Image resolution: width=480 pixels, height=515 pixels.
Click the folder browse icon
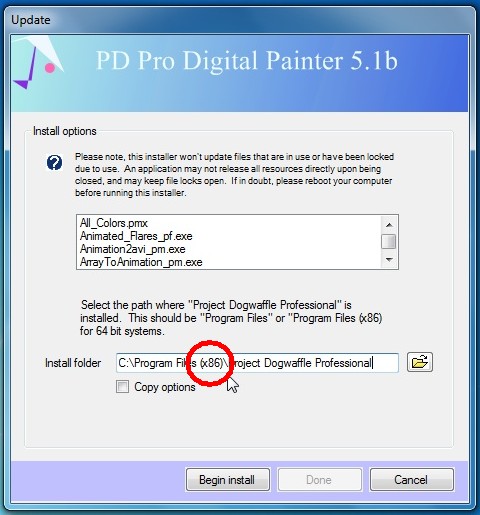click(420, 362)
